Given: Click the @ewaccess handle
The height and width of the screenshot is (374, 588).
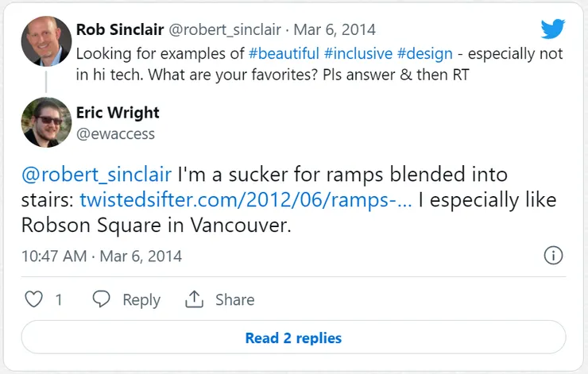Looking at the screenshot, I should [115, 134].
